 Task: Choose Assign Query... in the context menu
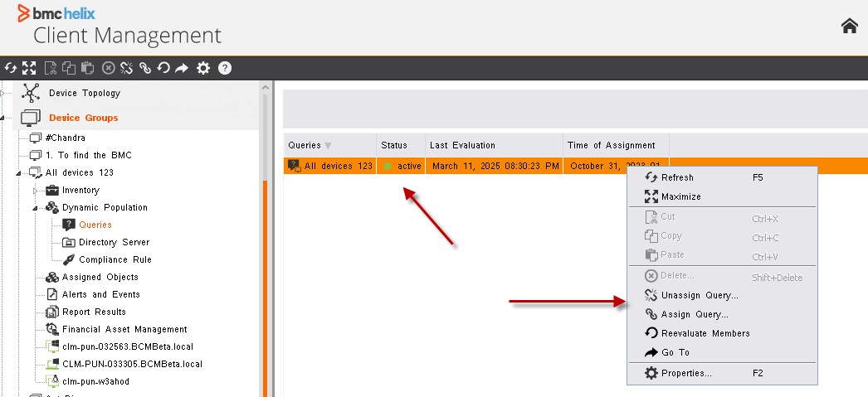pyautogui.click(x=722, y=314)
